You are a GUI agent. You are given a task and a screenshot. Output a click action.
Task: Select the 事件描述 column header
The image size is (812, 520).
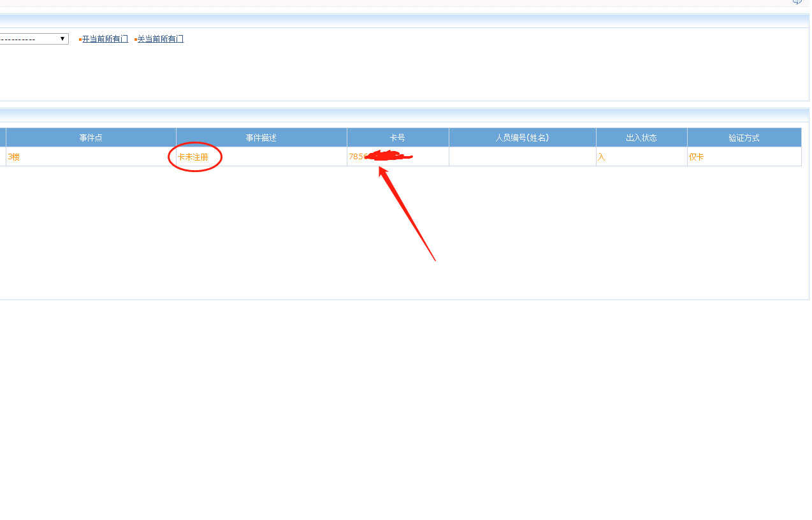click(x=261, y=138)
